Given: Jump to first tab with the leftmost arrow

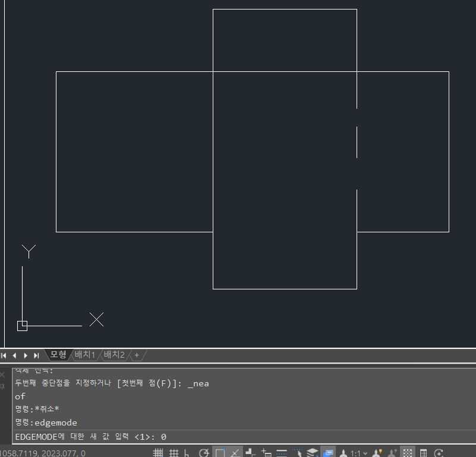Looking at the screenshot, I should (x=4, y=355).
